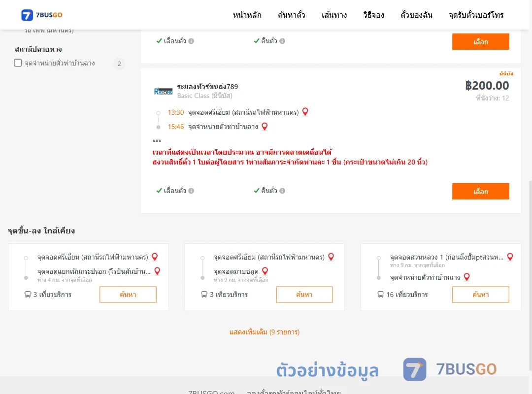Go to ค้นหาตั๋ว in navigation
Viewport: 532px width, 394px height.
[x=292, y=15]
